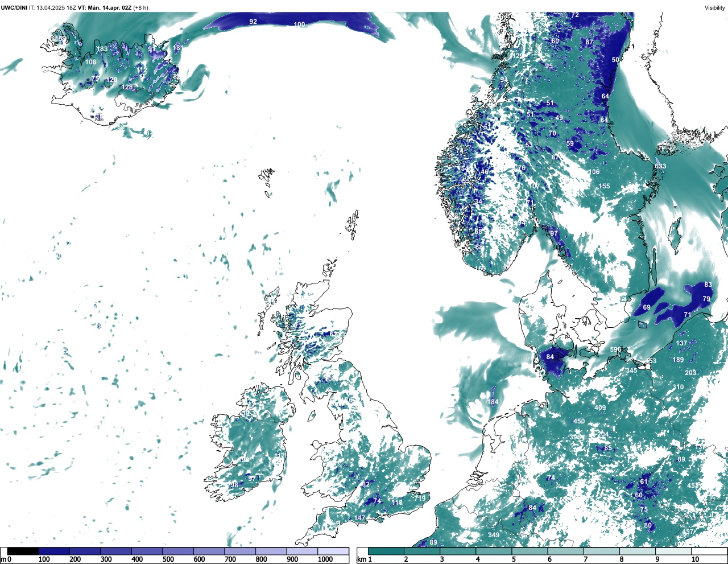Click the "13.04.2025 18Z" initial time text

coord(55,7)
